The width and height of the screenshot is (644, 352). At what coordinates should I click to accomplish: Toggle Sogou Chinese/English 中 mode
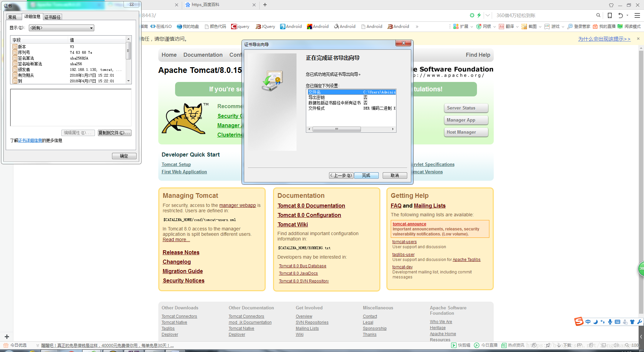tap(588, 322)
